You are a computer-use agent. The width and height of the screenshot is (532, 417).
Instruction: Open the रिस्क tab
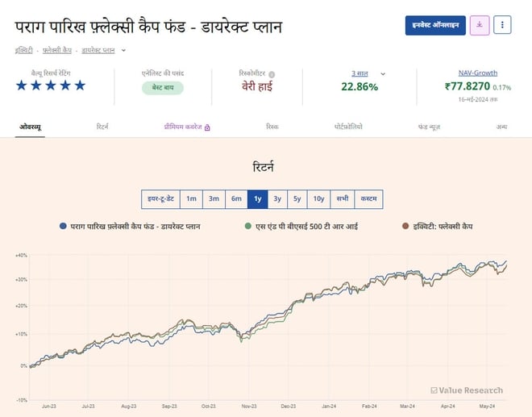click(x=272, y=127)
